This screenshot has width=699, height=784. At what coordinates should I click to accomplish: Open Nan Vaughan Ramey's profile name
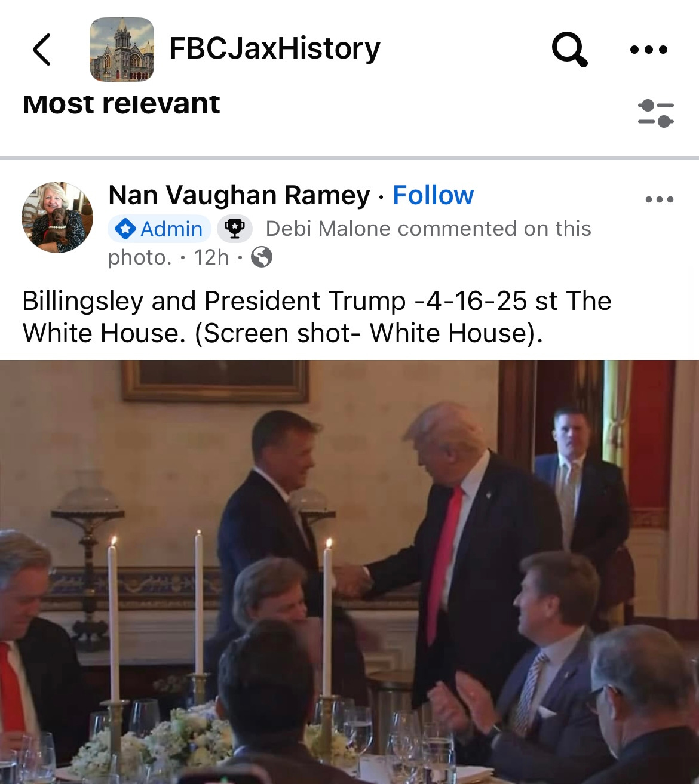coord(239,195)
